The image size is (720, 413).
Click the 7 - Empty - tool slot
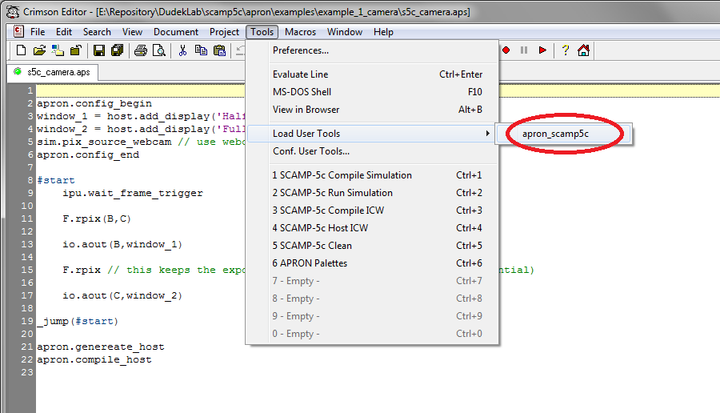tap(373, 281)
